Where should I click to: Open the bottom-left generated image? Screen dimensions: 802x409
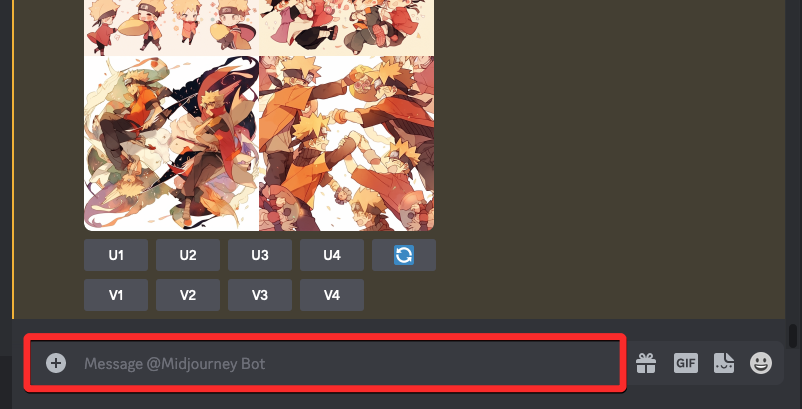click(171, 143)
